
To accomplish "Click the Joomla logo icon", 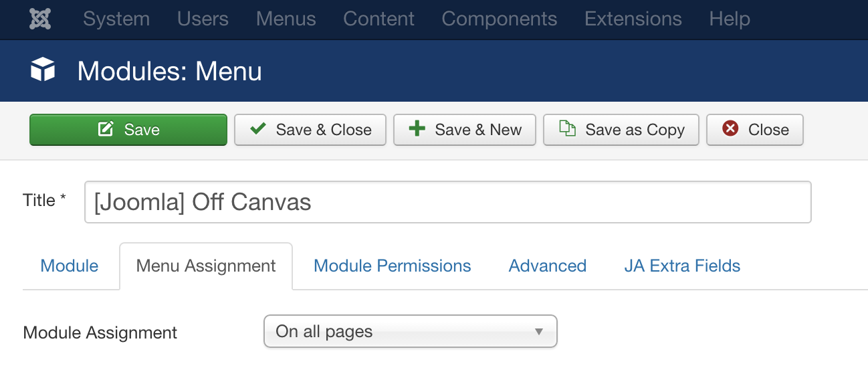I will click(40, 19).
